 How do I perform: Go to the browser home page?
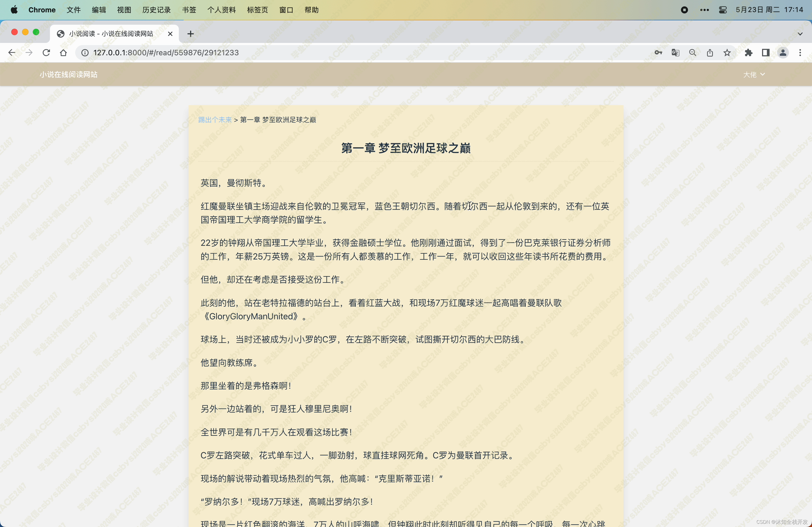[63, 53]
